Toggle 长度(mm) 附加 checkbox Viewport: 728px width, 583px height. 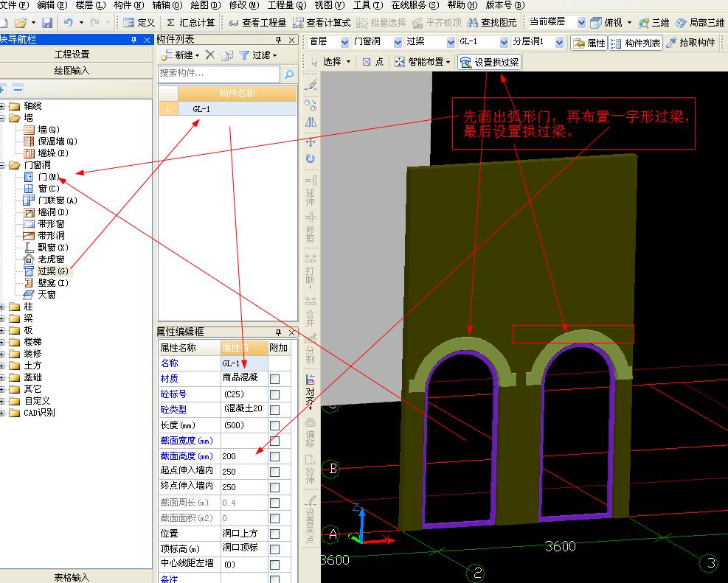275,425
